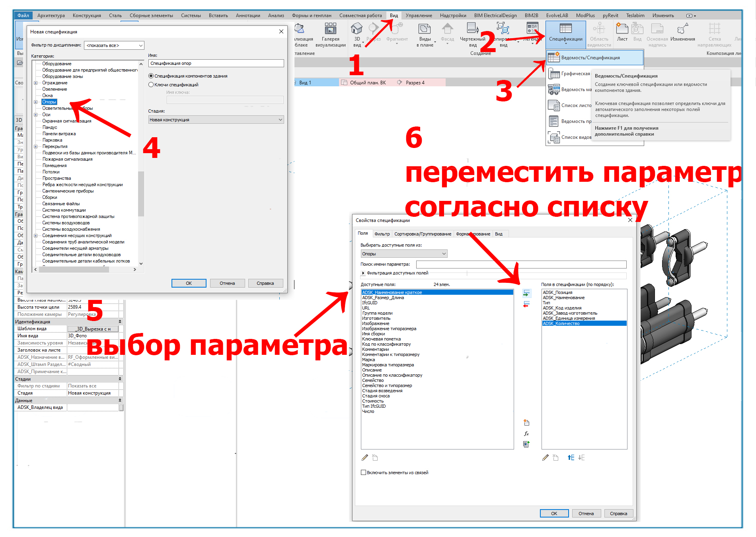Click the new parameter icon above fx
The image size is (756, 537).
tap(526, 422)
